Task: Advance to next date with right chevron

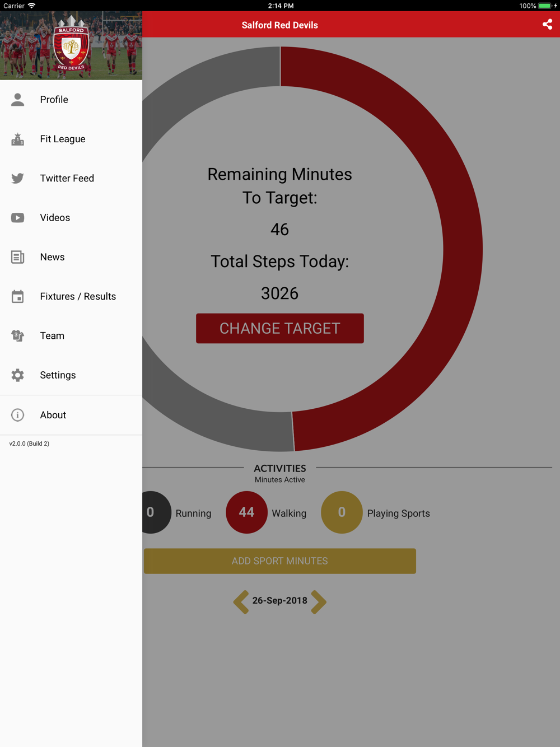Action: click(319, 602)
